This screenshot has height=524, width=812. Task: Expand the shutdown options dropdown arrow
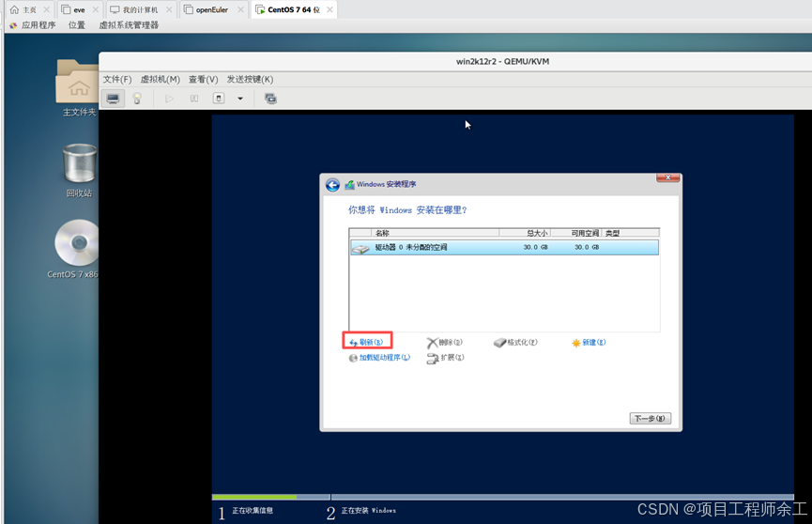pos(240,99)
